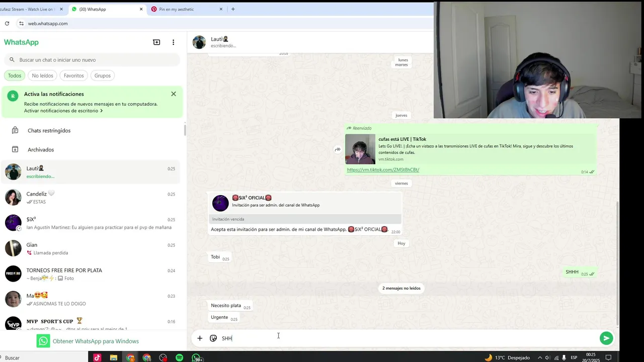Click the TikTok LIVE preview thumbnail
The width and height of the screenshot is (644, 362).
pyautogui.click(x=360, y=149)
